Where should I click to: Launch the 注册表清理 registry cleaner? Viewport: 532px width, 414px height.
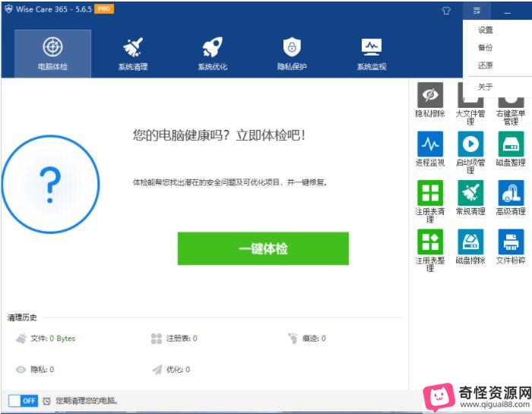pos(430,193)
